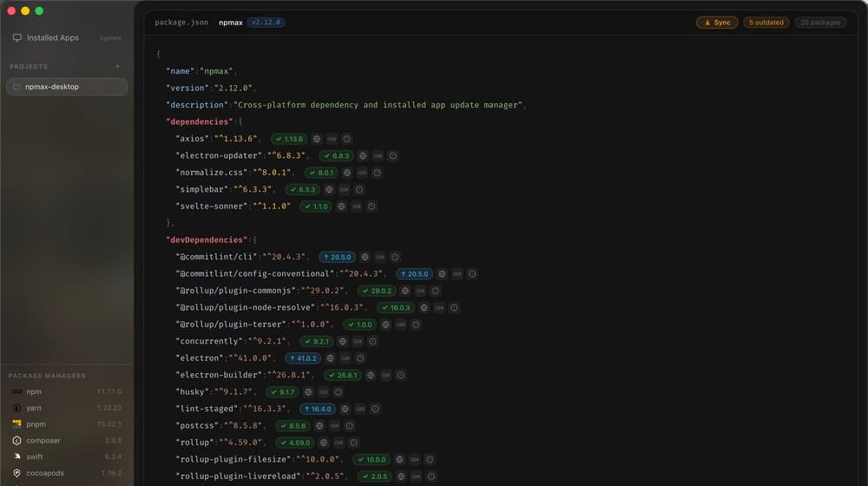Click the "description" key

click(x=197, y=105)
